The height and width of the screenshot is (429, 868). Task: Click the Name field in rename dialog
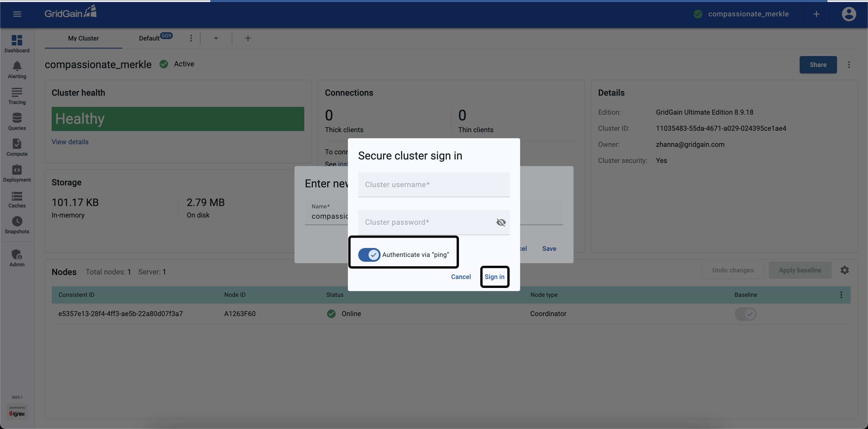(x=326, y=212)
